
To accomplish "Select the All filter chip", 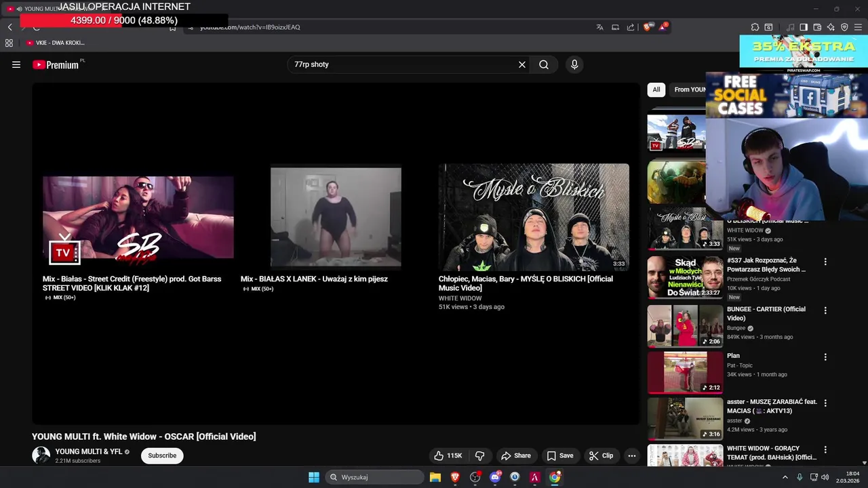I will click(x=656, y=89).
